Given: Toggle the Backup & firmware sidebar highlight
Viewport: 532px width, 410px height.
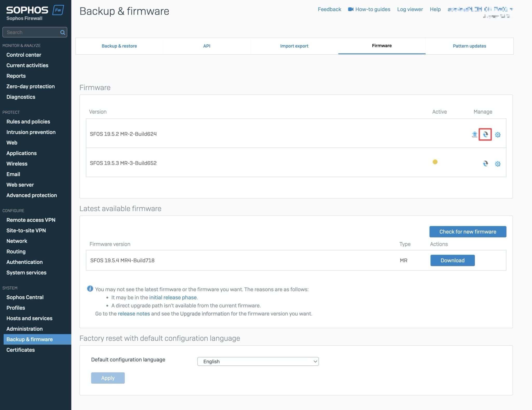Looking at the screenshot, I should coord(30,339).
